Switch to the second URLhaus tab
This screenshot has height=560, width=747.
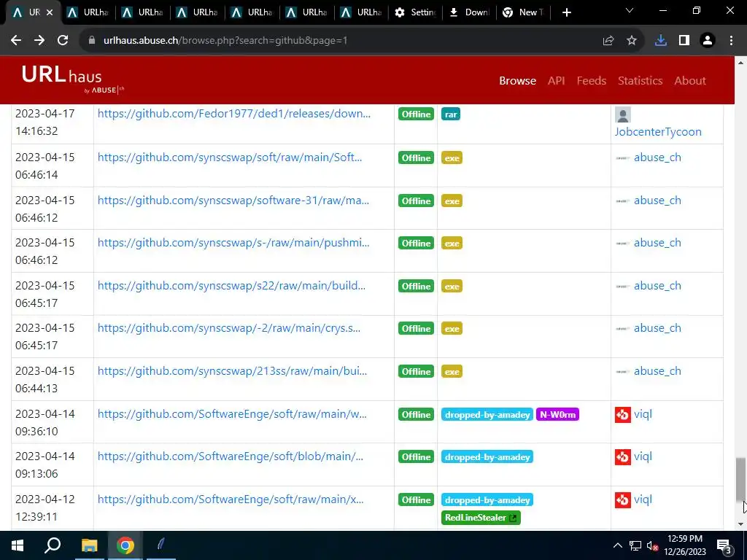point(88,12)
